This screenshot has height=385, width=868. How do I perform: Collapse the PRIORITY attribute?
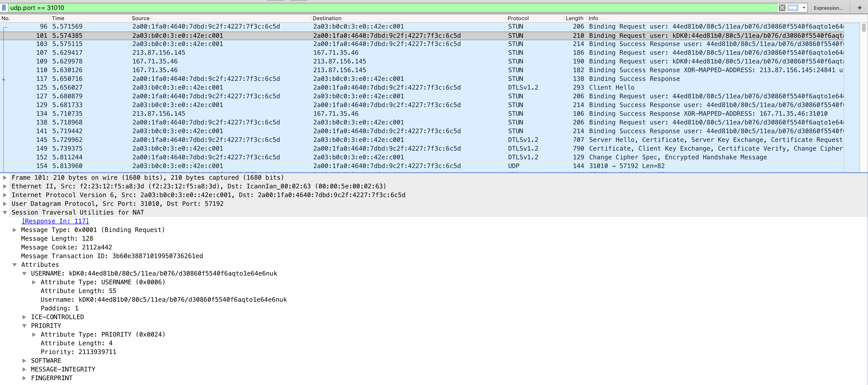click(x=24, y=326)
